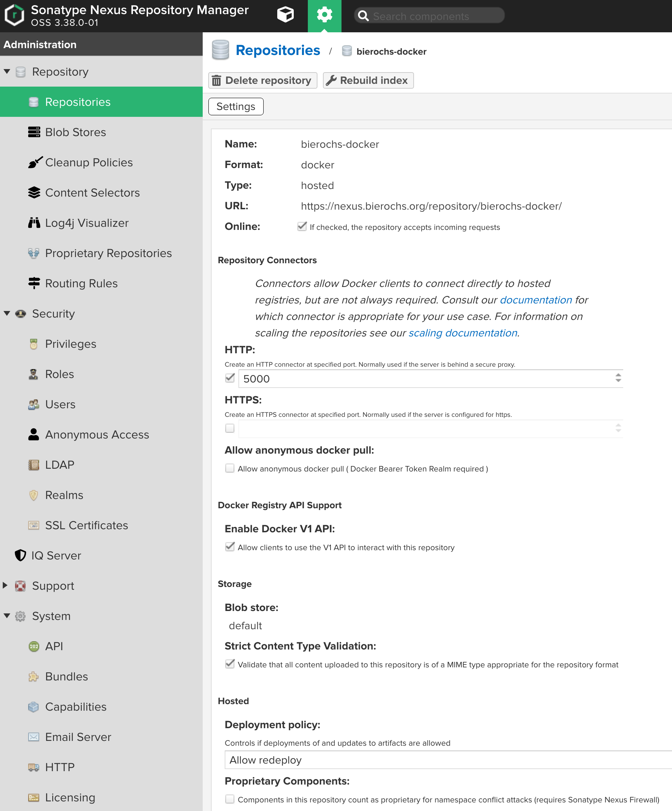672x811 pixels.
Task: Click the Roles icon
Action: click(34, 374)
